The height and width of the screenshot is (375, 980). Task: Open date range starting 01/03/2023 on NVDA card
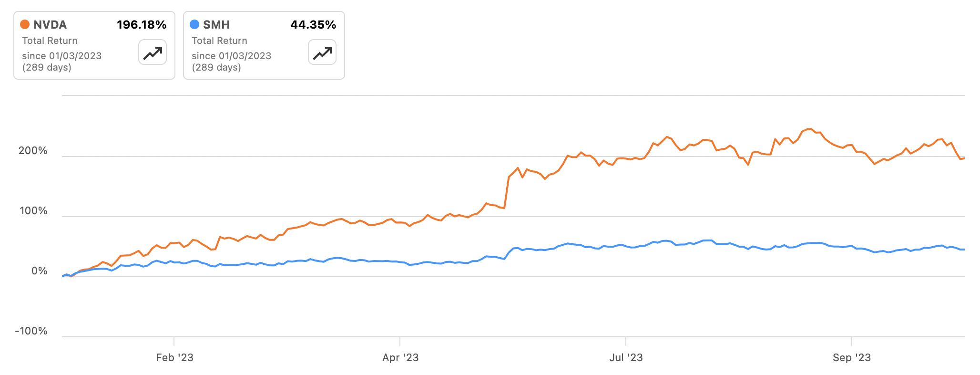click(62, 56)
